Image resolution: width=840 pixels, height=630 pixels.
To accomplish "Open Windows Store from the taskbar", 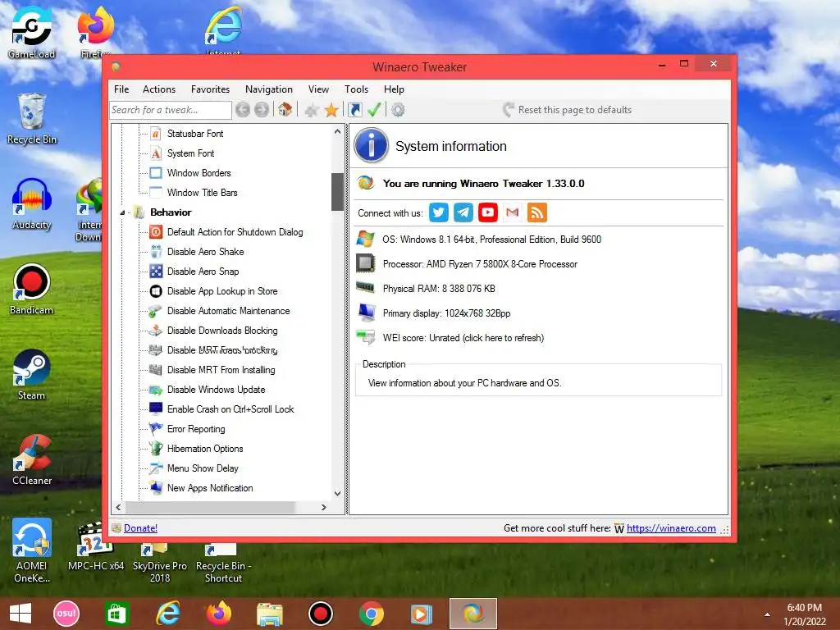I will [116, 614].
